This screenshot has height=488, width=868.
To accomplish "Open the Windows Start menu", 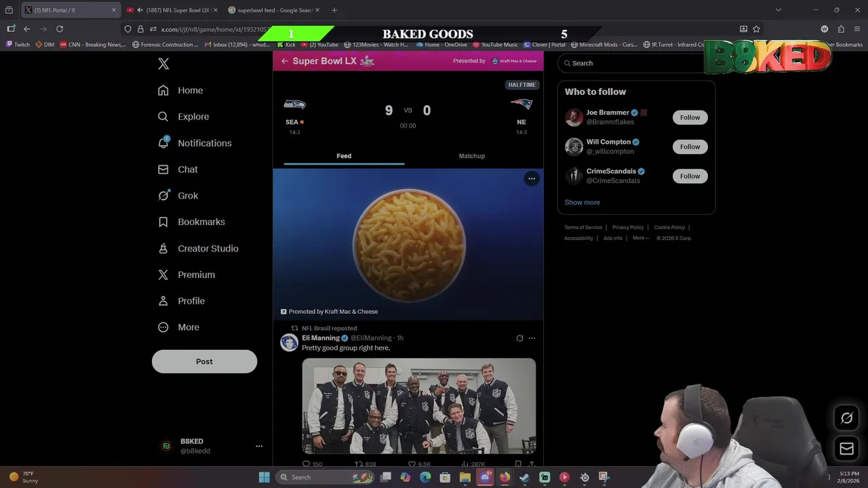I will (x=264, y=477).
